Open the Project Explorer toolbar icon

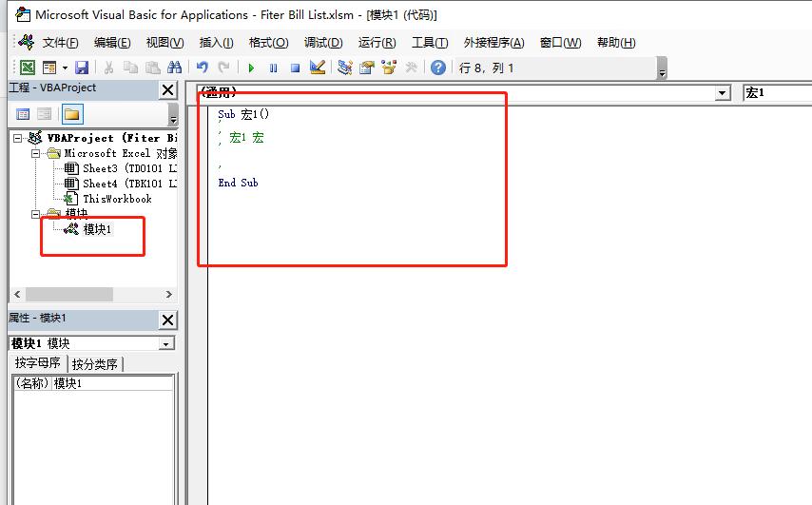coord(344,68)
